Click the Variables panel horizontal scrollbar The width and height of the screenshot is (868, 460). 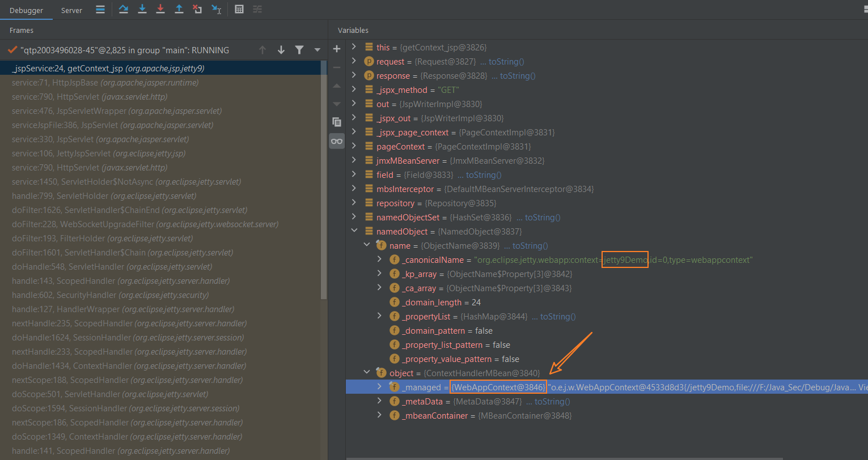coord(564,458)
